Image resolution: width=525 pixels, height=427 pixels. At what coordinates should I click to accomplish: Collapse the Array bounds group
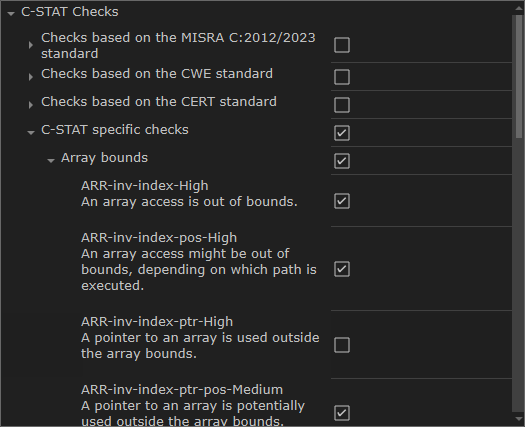(x=51, y=161)
